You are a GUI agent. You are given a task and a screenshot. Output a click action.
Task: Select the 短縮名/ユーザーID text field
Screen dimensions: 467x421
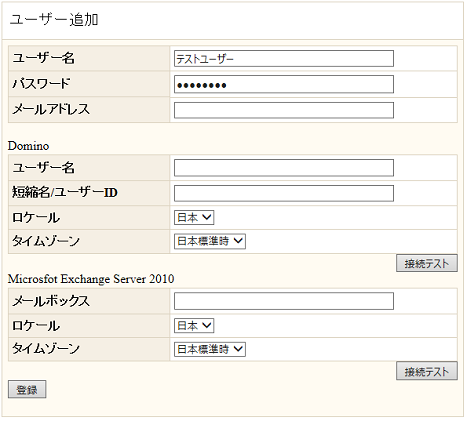tap(284, 193)
